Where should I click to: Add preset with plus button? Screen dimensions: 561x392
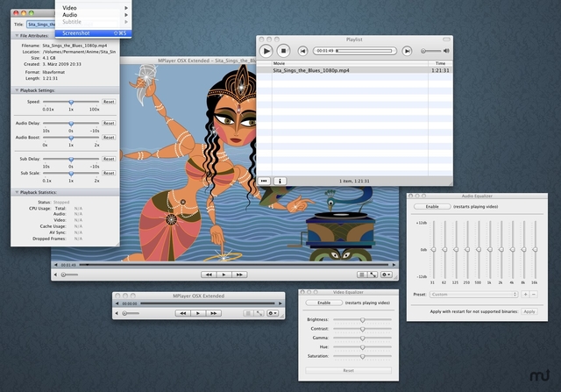[x=525, y=295]
